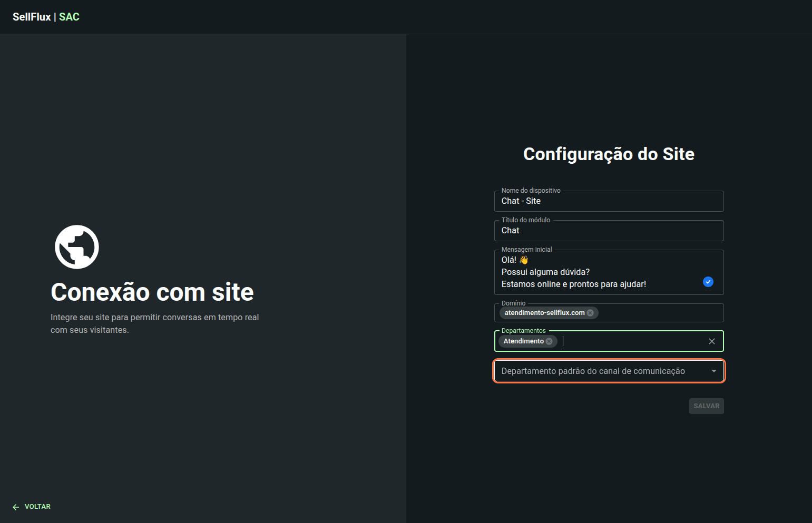Select the green SAC label in header
The width and height of the screenshot is (812, 523).
[x=69, y=17]
